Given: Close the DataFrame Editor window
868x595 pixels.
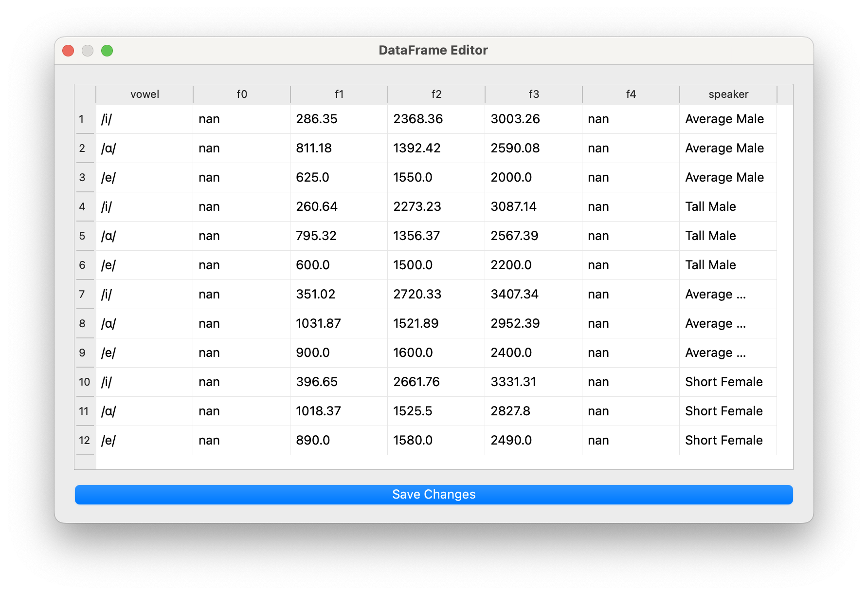Looking at the screenshot, I should coord(68,51).
